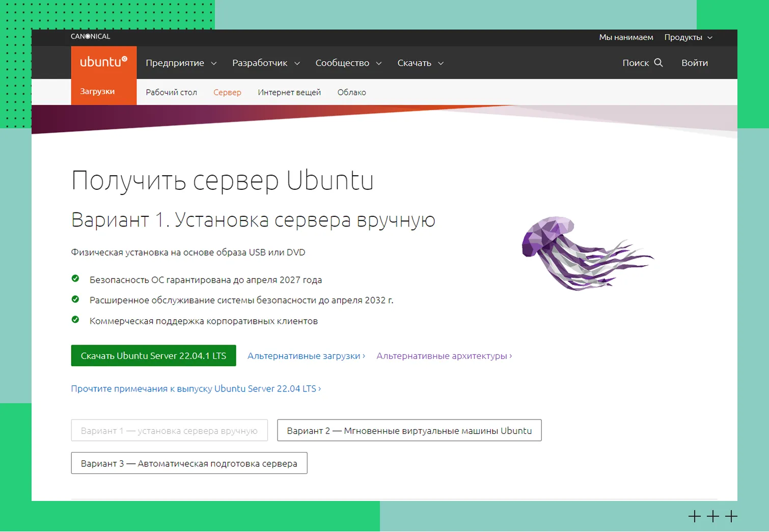Expand the Предприятие dropdown menu
The image size is (769, 532).
point(181,63)
